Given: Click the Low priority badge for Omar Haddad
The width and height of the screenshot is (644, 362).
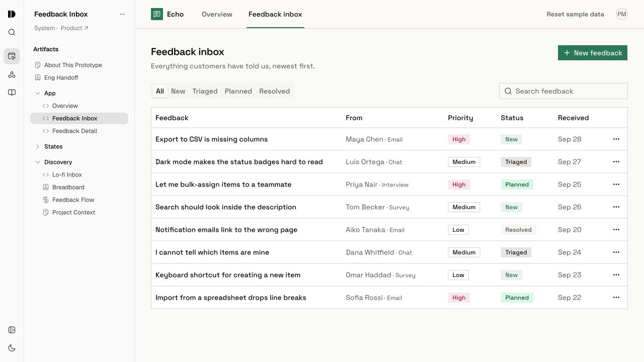Looking at the screenshot, I should (458, 275).
